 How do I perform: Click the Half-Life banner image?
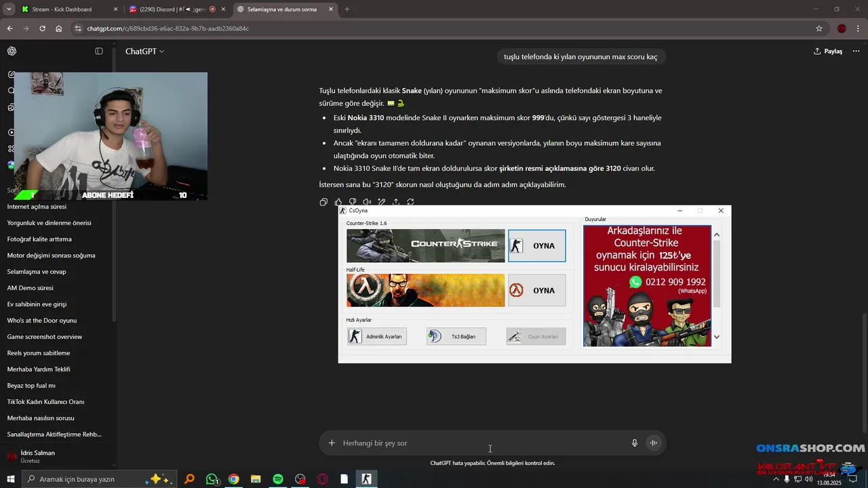pyautogui.click(x=426, y=290)
